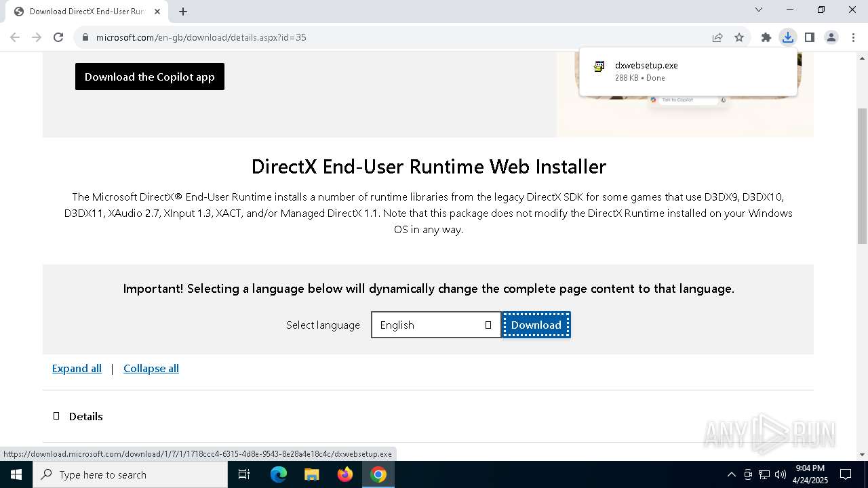The image size is (868, 488).
Task: Open the side panel icon
Action: pos(810,37)
